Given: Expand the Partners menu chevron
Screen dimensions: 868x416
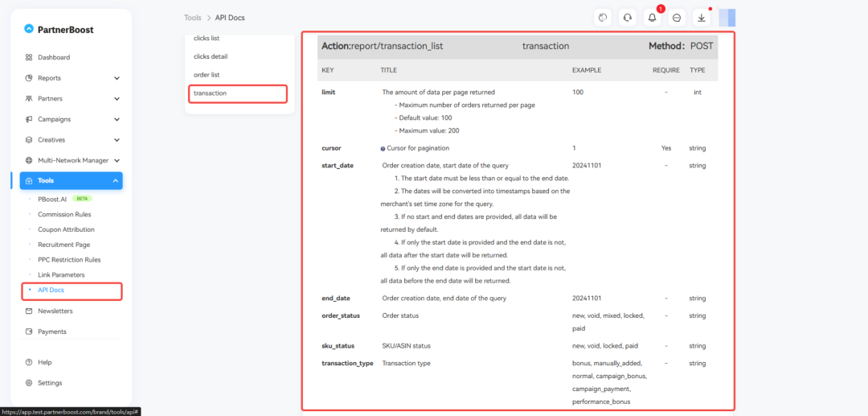Looking at the screenshot, I should click(117, 99).
